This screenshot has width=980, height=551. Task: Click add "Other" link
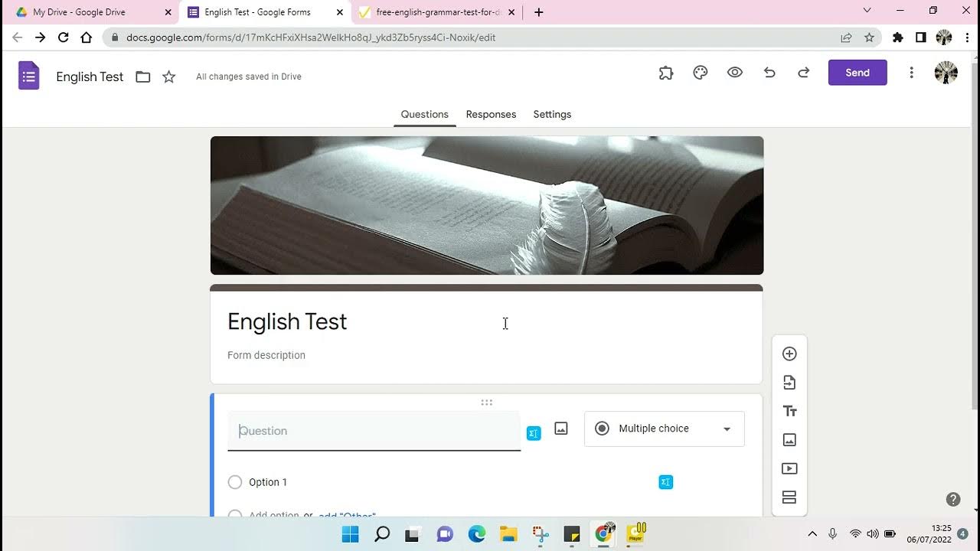pyautogui.click(x=347, y=515)
